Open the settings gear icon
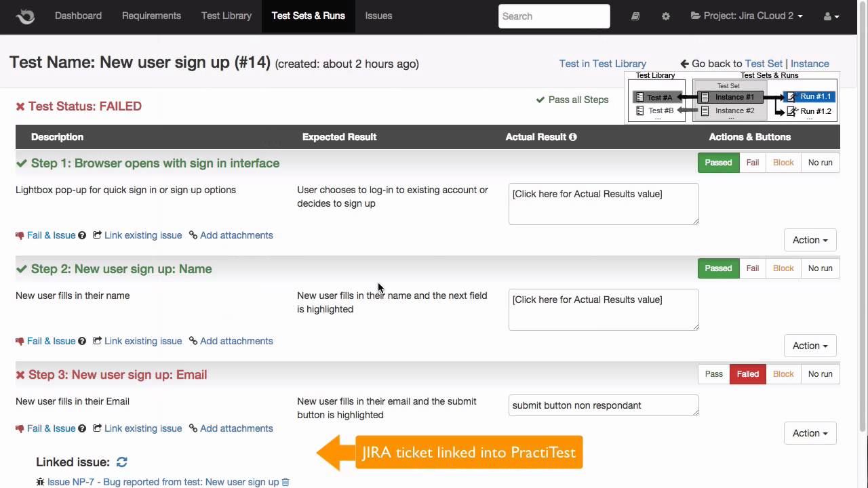868x488 pixels. coord(666,16)
